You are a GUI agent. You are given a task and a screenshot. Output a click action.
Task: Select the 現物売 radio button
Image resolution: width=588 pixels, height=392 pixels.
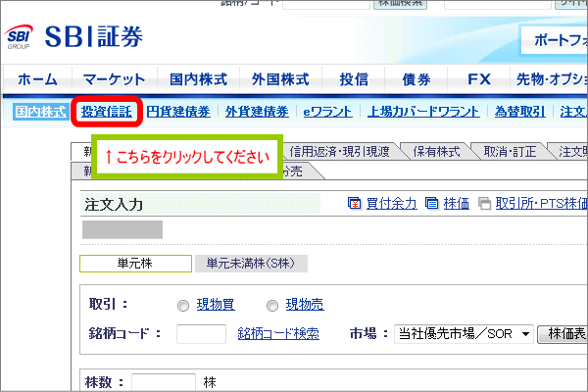tap(272, 306)
